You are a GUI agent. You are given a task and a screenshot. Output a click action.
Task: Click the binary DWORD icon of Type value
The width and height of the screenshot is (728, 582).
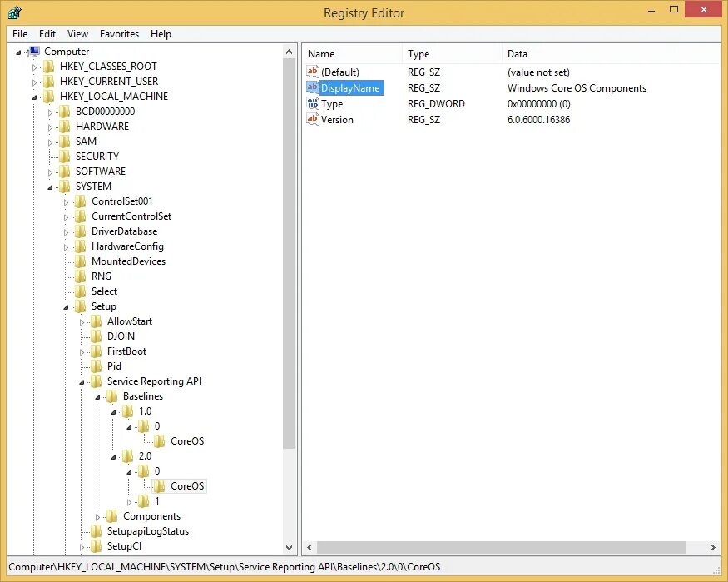click(313, 103)
